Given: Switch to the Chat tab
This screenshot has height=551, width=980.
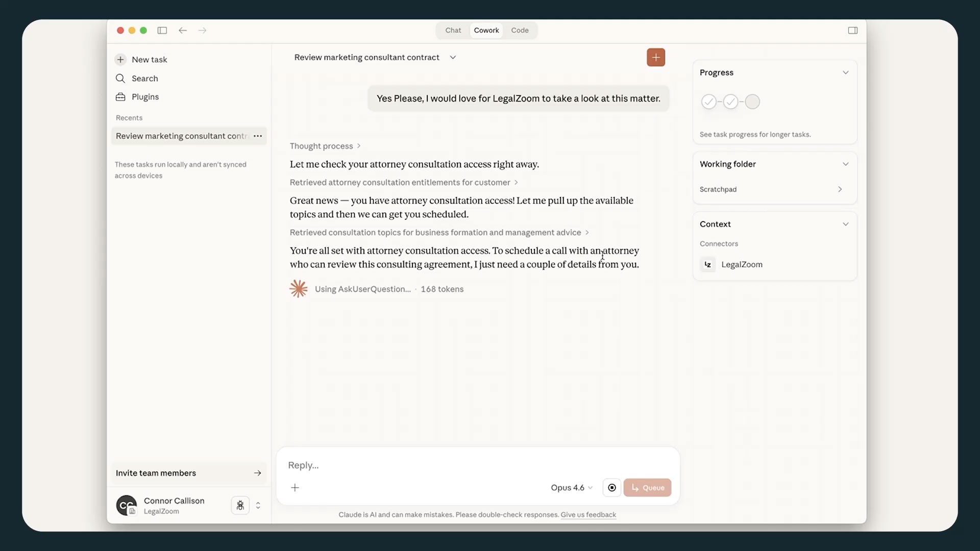Looking at the screenshot, I should pos(453,31).
